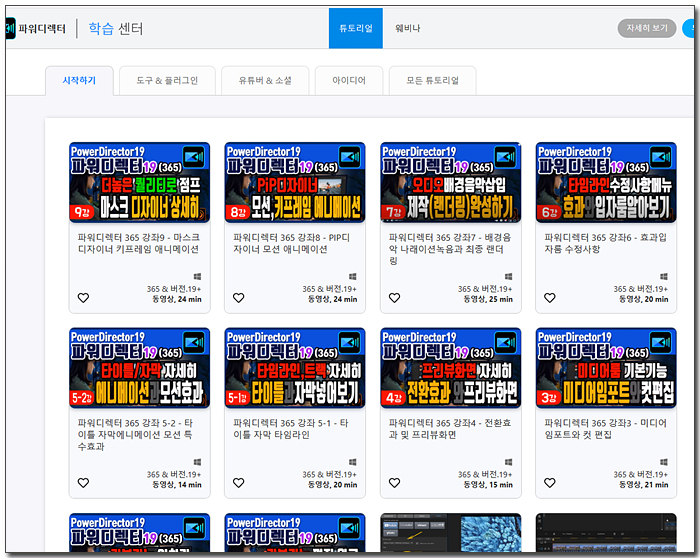Click '동영상, 14 min' text
This screenshot has width=700, height=558.
(x=177, y=485)
